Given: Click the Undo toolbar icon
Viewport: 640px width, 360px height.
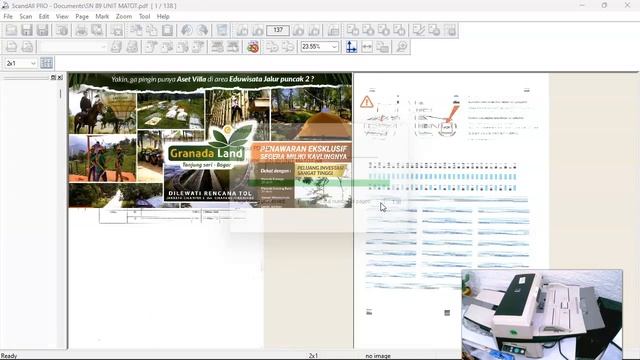Looking at the screenshot, I should click(187, 30).
